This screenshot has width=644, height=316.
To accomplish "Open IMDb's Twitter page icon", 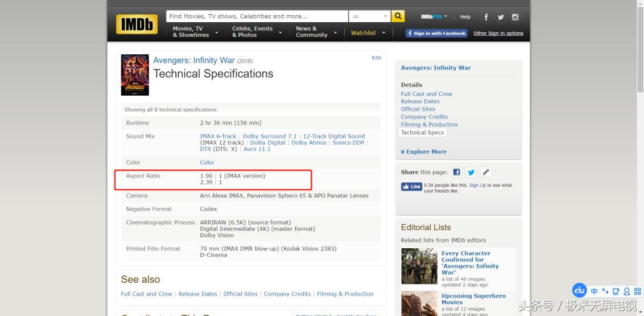I will click(500, 17).
